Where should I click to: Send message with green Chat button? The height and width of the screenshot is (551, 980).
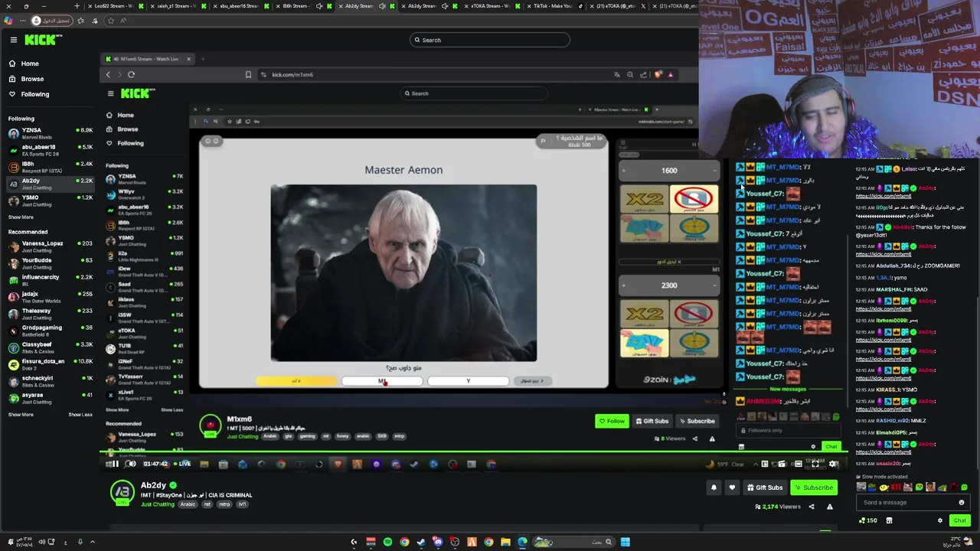pyautogui.click(x=959, y=520)
